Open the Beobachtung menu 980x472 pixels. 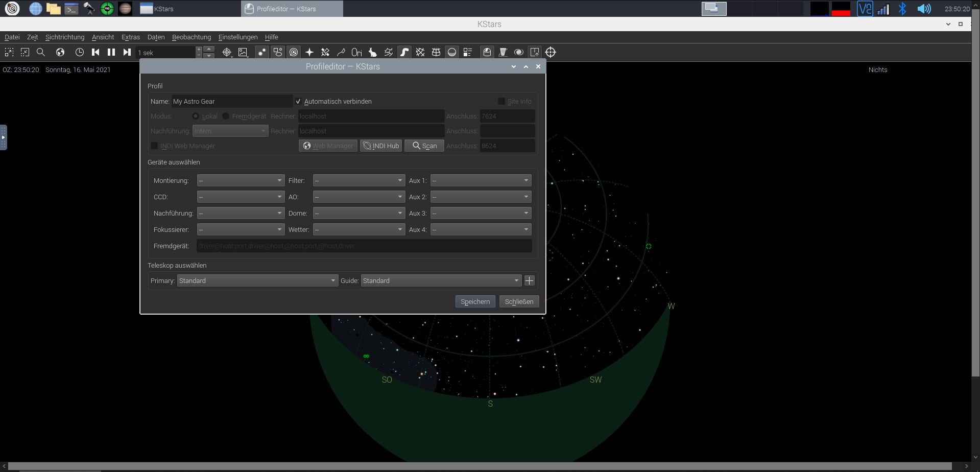pos(192,37)
